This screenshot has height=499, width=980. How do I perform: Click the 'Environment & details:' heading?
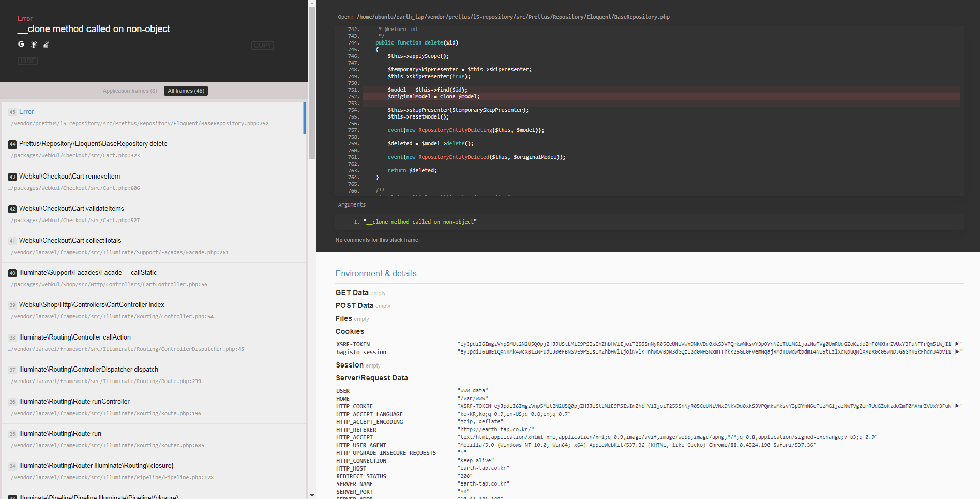[377, 274]
